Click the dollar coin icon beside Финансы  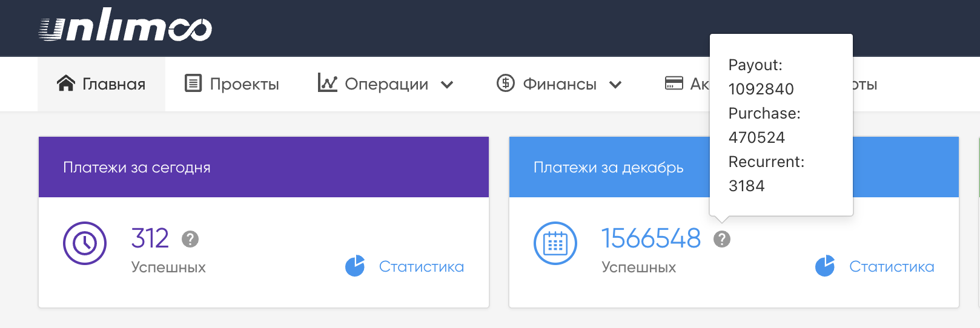(x=505, y=83)
